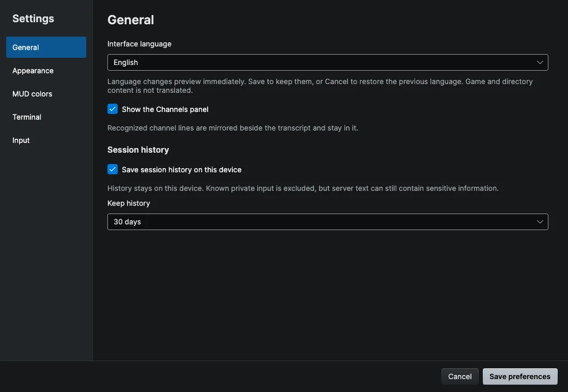Select the Input settings section
Viewport: 568px width, 392px height.
click(46, 140)
